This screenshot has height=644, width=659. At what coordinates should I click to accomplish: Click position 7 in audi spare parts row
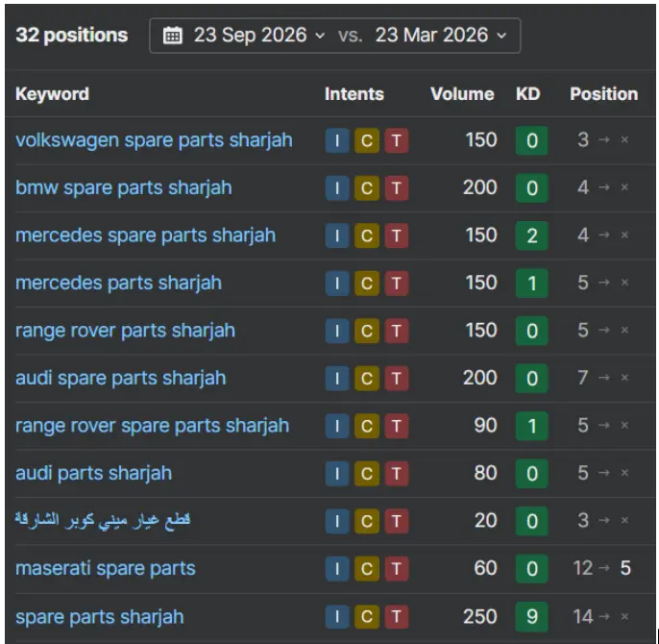582,378
